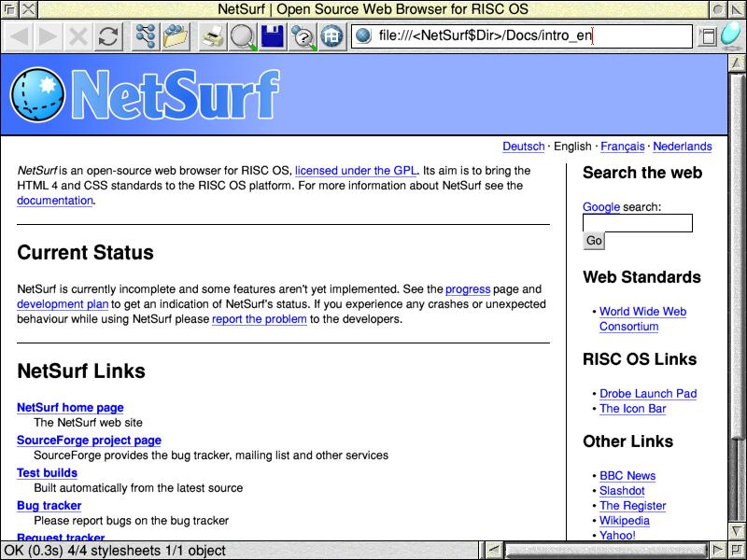Follow the 'report the problem' link
The height and width of the screenshot is (560, 747).
tap(259, 319)
